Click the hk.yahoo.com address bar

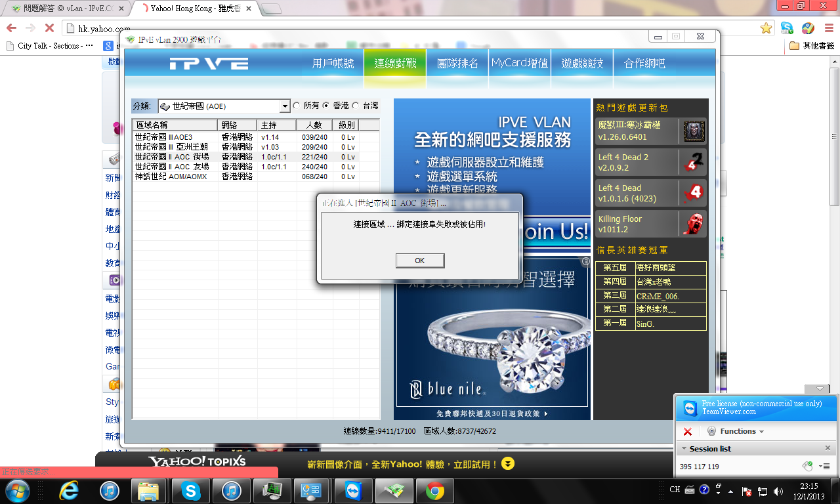[x=419, y=28]
